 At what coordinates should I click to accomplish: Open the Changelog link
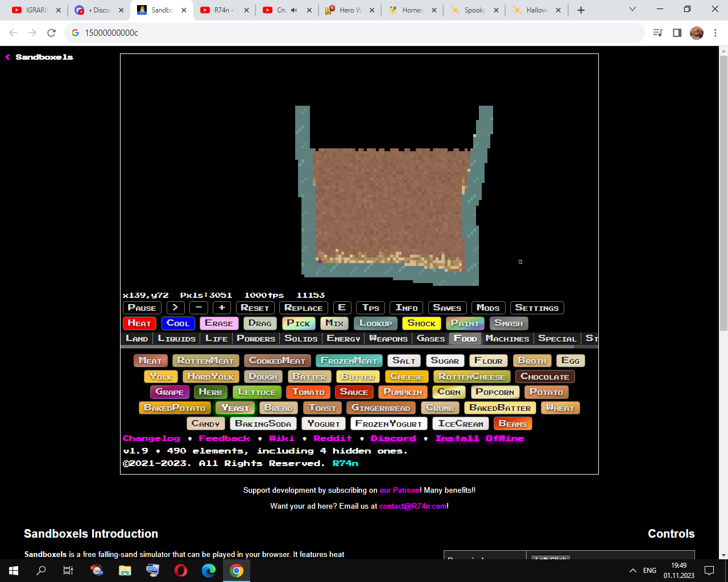click(151, 438)
